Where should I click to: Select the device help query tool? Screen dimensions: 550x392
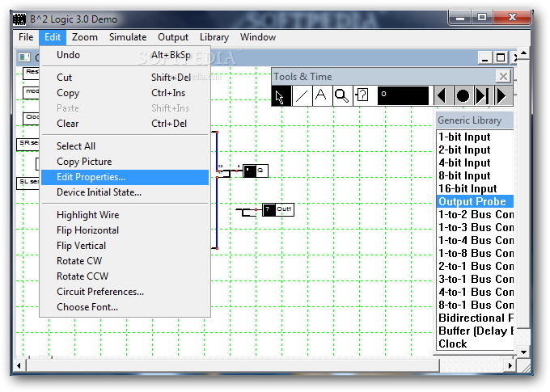tap(362, 96)
